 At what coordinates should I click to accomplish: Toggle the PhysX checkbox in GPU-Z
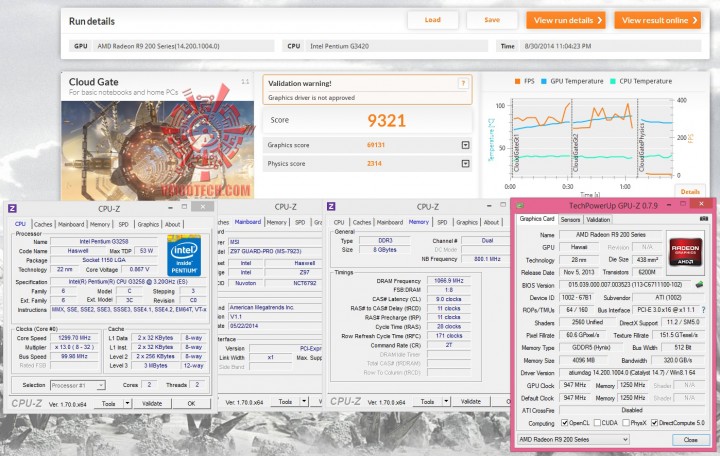pyautogui.click(x=626, y=422)
